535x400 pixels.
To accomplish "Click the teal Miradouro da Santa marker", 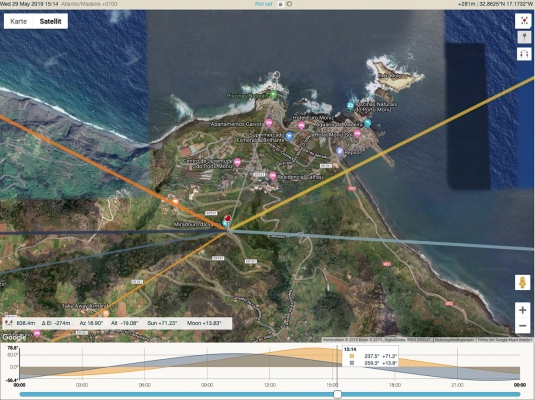I will tap(225, 223).
